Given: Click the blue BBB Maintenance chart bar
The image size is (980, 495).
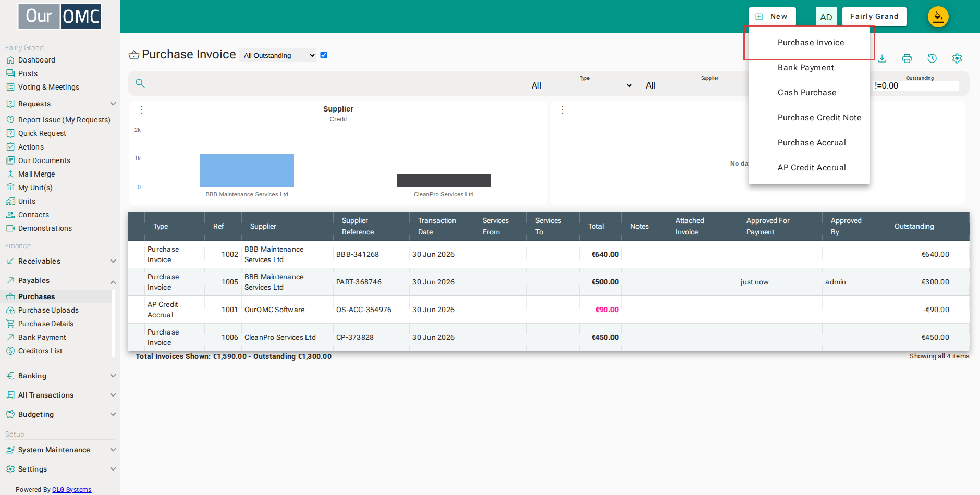Looking at the screenshot, I should click(247, 170).
